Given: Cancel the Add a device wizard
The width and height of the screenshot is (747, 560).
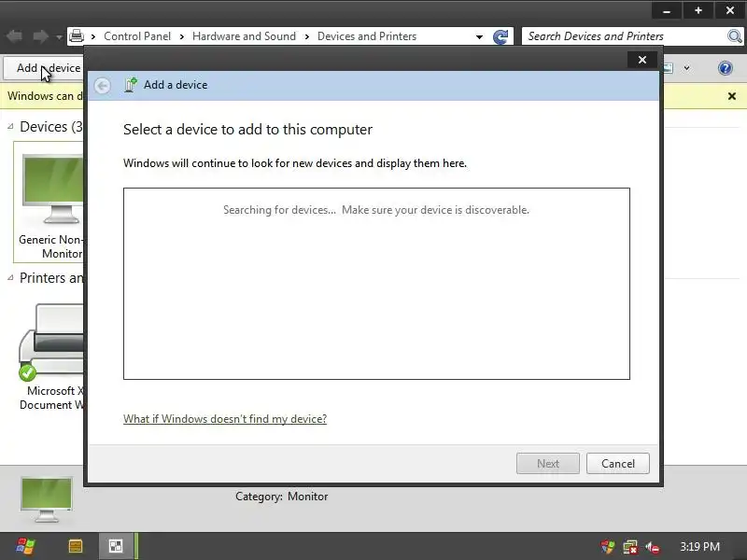Looking at the screenshot, I should click(x=618, y=463).
